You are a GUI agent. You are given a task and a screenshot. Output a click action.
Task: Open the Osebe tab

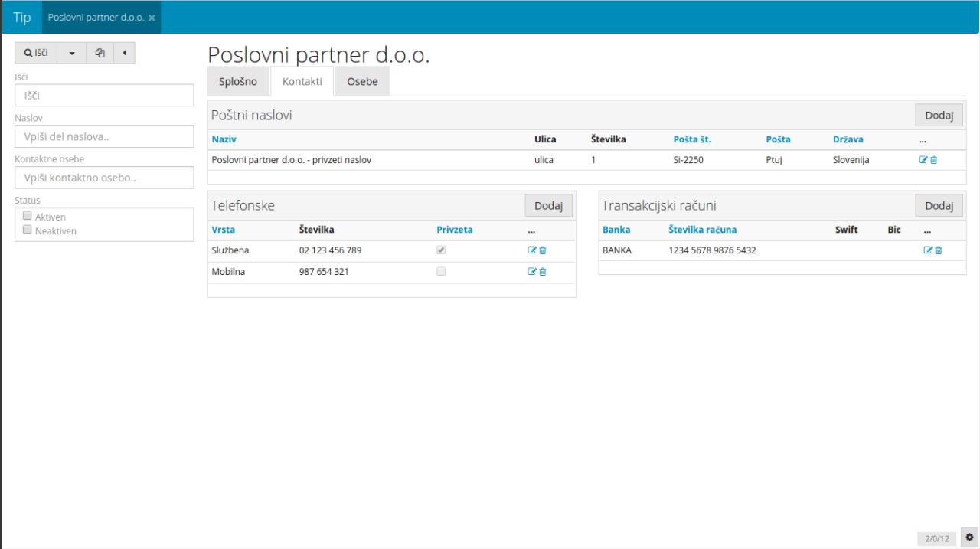coord(362,81)
